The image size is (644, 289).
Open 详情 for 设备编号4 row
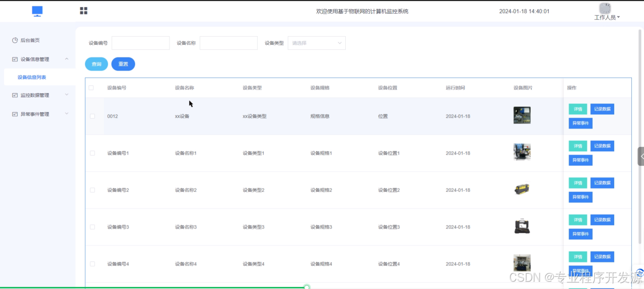[x=578, y=256]
